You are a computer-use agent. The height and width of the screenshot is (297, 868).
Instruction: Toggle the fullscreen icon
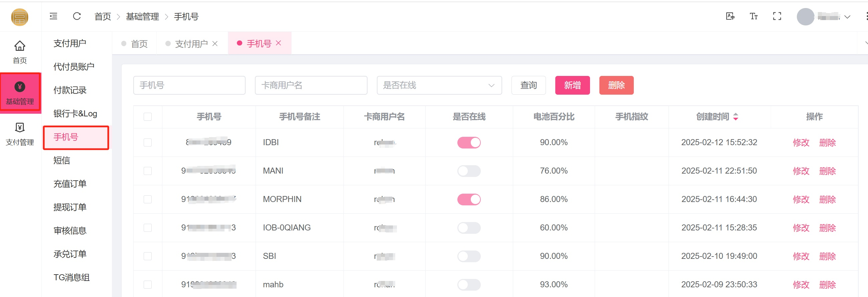pyautogui.click(x=777, y=16)
